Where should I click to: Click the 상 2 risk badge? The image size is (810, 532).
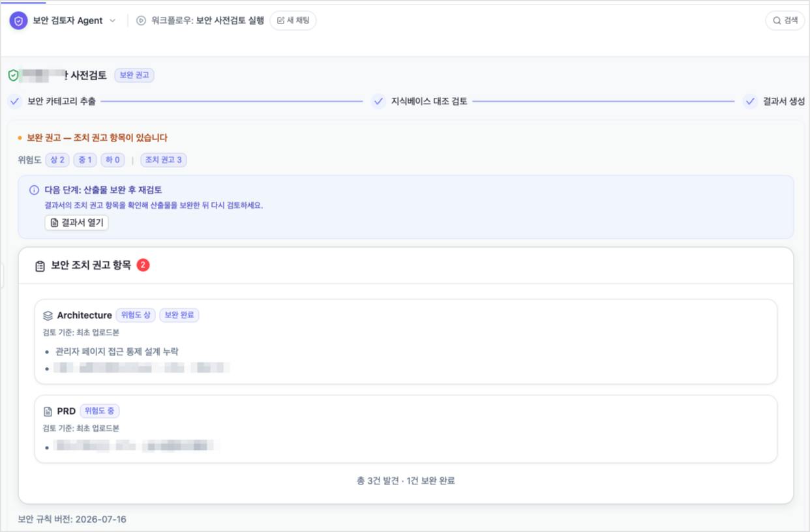(x=57, y=160)
